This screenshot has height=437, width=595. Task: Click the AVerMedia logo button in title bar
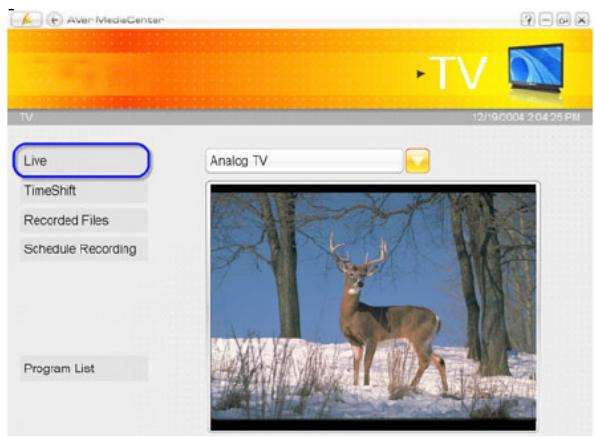(26, 19)
